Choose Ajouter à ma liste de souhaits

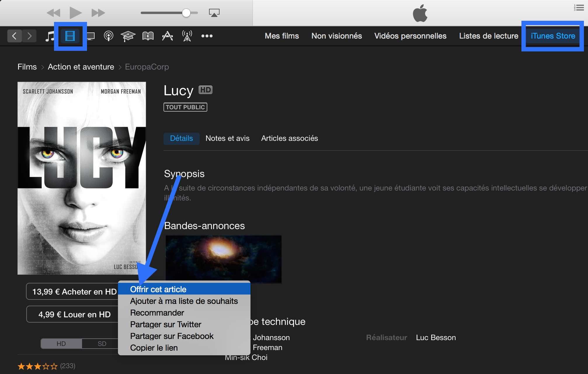point(184,301)
